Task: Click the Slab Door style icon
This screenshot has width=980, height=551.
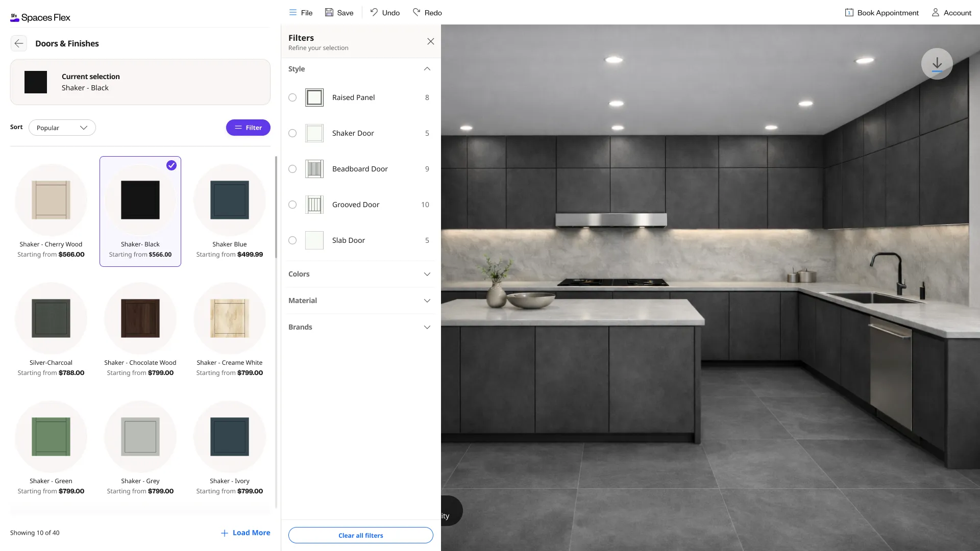Action: (x=314, y=240)
